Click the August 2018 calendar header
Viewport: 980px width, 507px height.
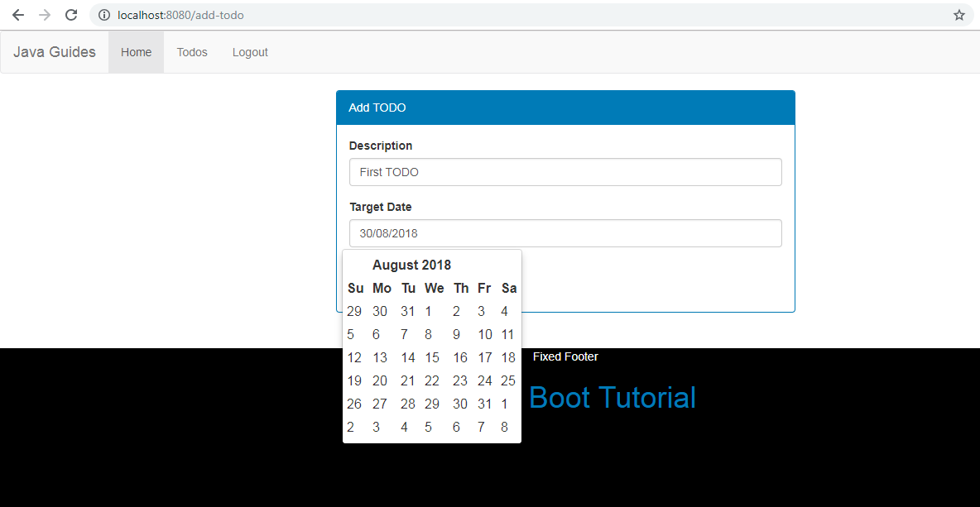coord(411,265)
